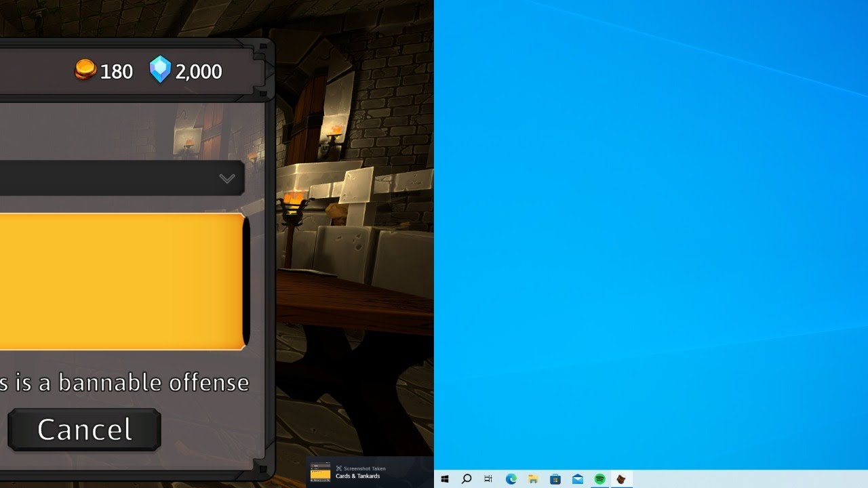Viewport: 868px width, 488px height.
Task: Click the scrollbar beside the yellow text area
Action: (247, 282)
